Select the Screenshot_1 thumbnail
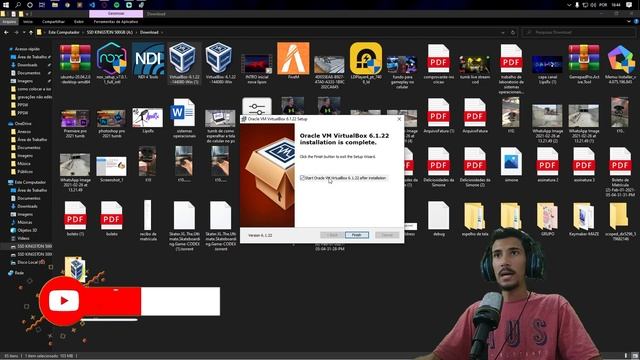The height and width of the screenshot is (360, 640). (111, 166)
